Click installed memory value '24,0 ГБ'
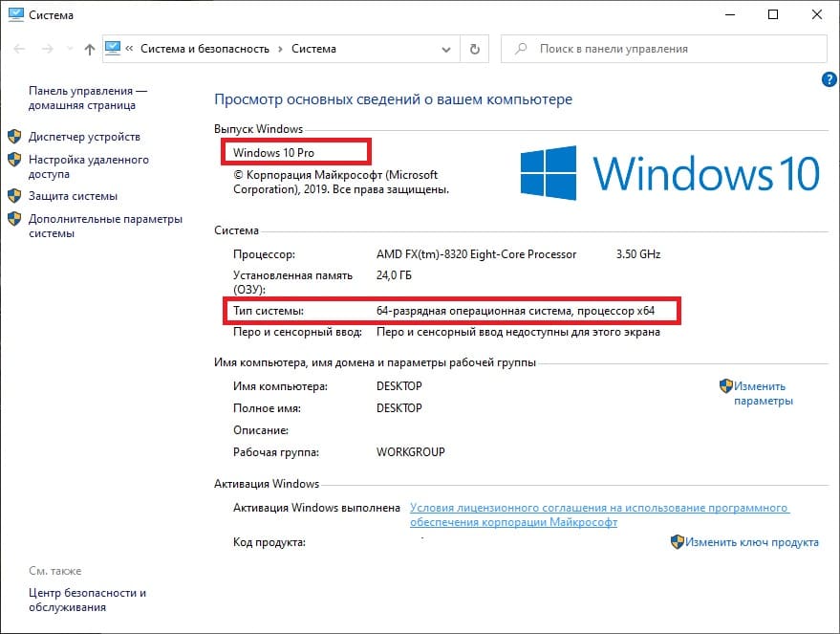The width and height of the screenshot is (840, 634). [x=394, y=275]
